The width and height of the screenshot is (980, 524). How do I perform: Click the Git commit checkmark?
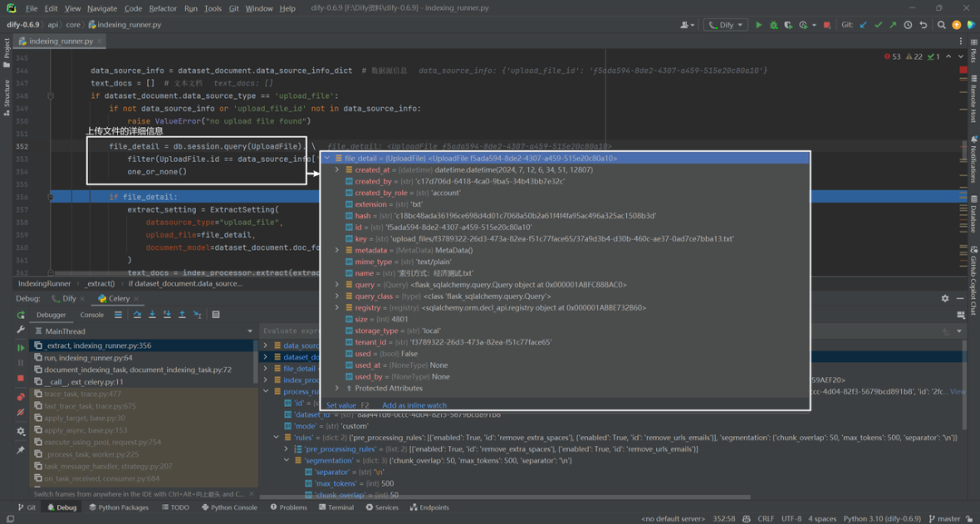[x=878, y=25]
